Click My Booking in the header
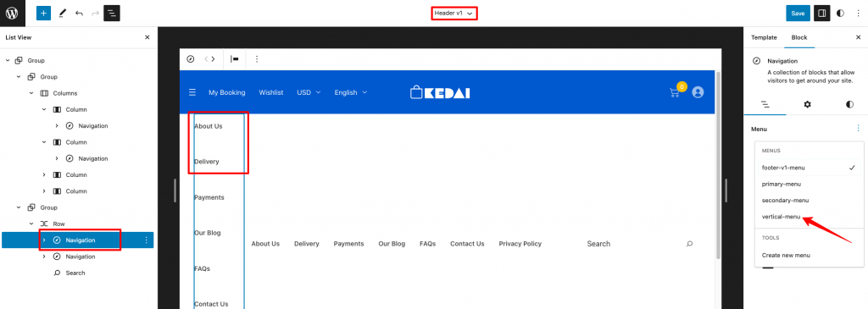This screenshot has height=309, width=868. (x=227, y=92)
